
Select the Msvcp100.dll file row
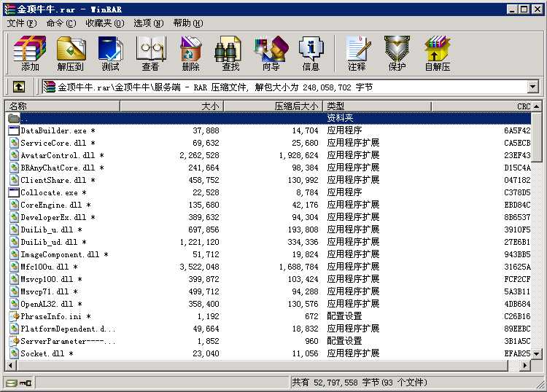(269, 279)
